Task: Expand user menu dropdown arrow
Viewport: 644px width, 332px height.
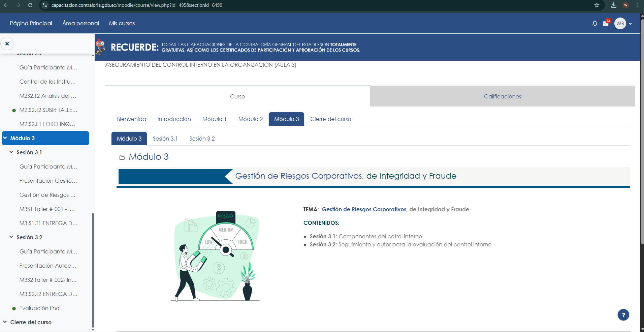Action: tap(630, 24)
